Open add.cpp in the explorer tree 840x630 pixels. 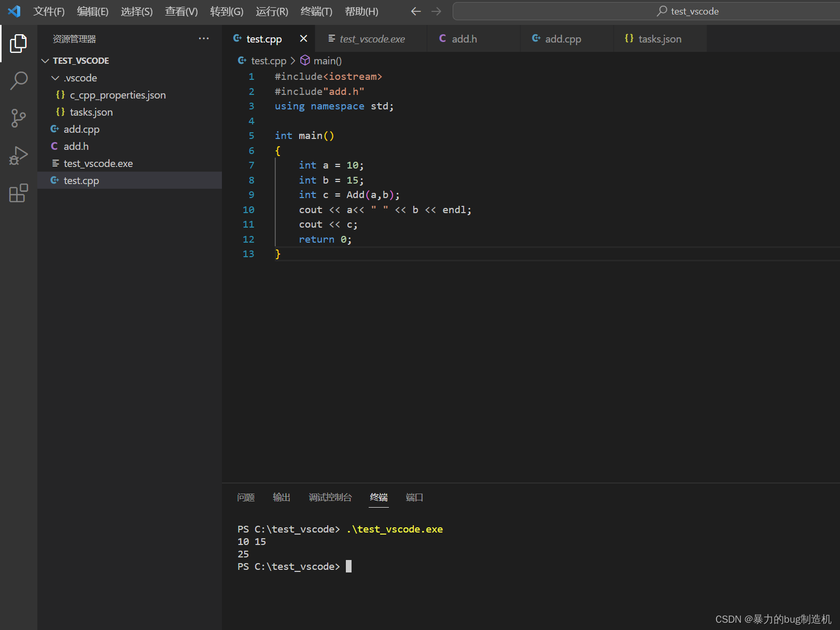(130, 129)
